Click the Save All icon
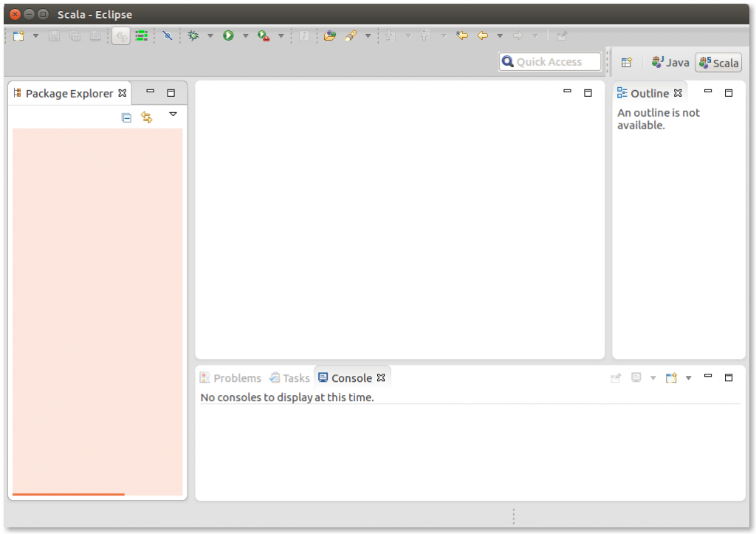Screen dimensions: 756x534 (75, 35)
